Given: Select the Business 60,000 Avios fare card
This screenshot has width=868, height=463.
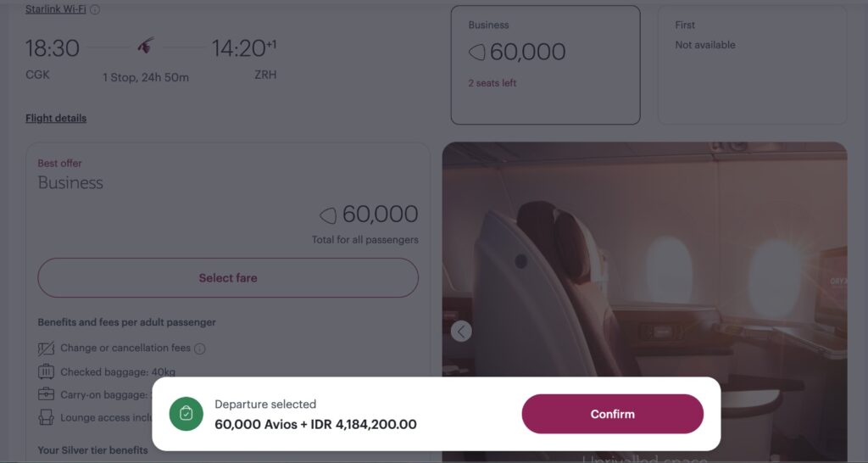Looking at the screenshot, I should click(545, 64).
